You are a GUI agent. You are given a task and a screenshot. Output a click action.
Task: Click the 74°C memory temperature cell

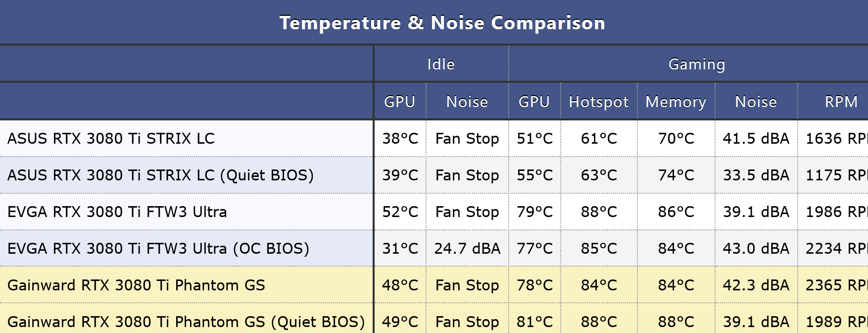676,175
